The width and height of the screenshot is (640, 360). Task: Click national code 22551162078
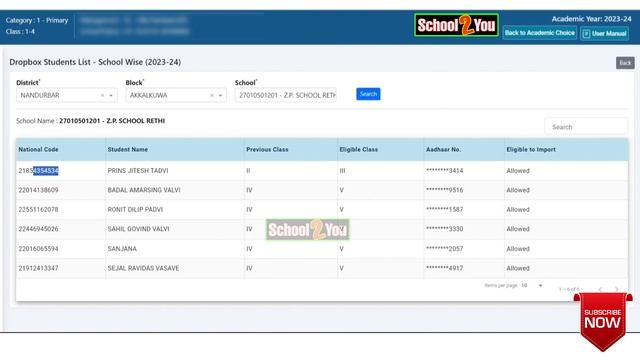point(38,209)
